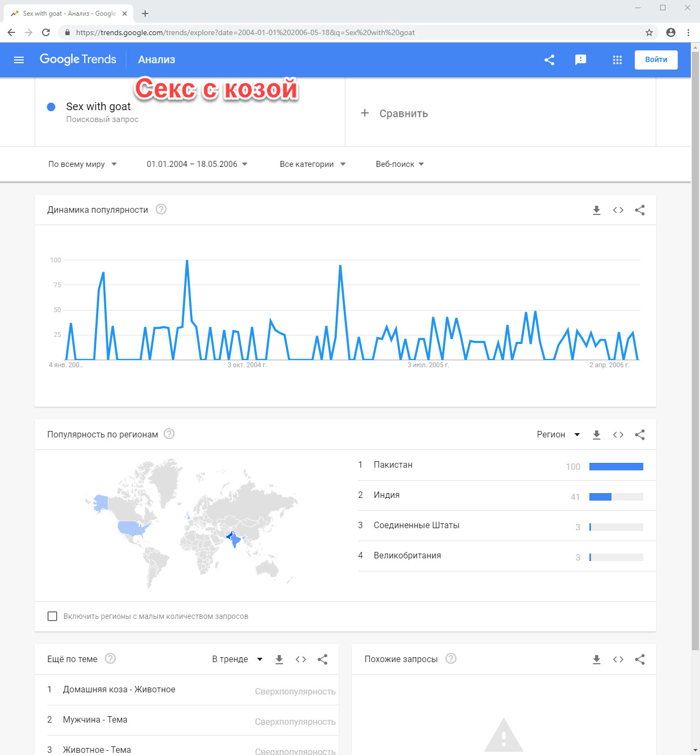Embed the Динамика популярности chart

[x=618, y=210]
